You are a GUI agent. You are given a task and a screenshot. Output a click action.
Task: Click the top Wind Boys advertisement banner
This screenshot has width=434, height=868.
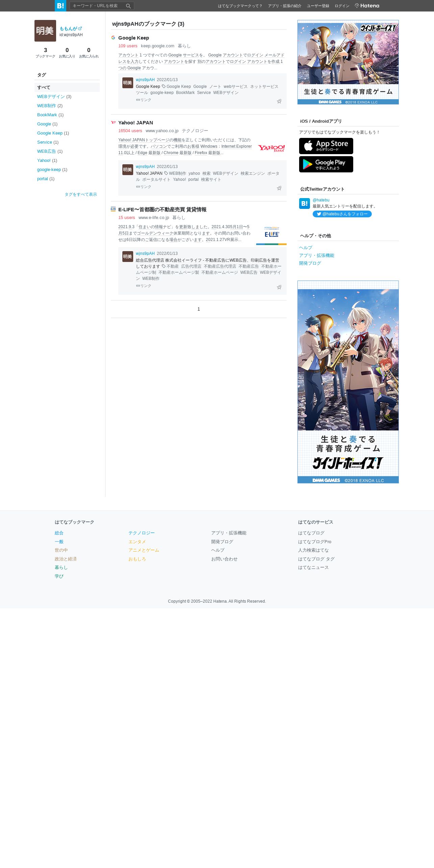348,62
